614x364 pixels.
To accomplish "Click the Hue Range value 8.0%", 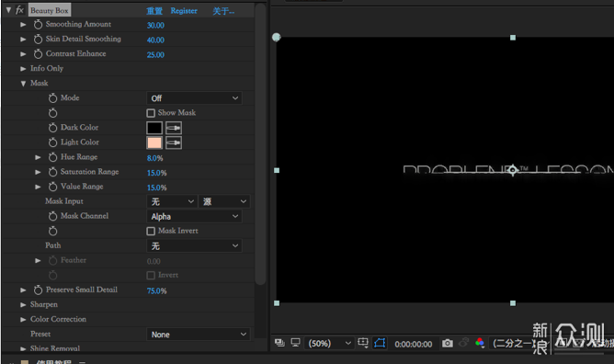I will [x=154, y=158].
